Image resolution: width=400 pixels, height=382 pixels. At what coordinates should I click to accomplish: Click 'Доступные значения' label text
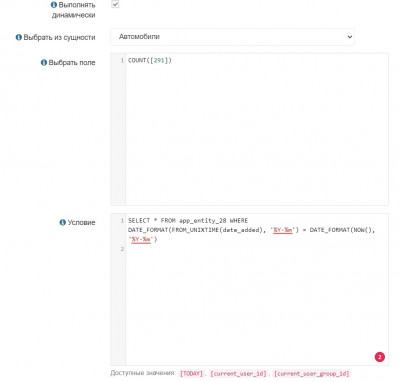(142, 373)
